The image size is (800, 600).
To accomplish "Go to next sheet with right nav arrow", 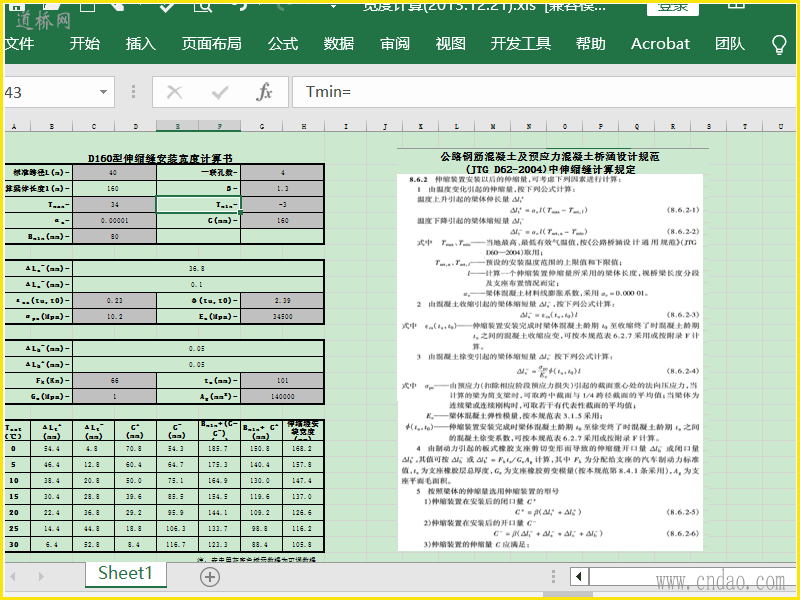I will coord(41,577).
